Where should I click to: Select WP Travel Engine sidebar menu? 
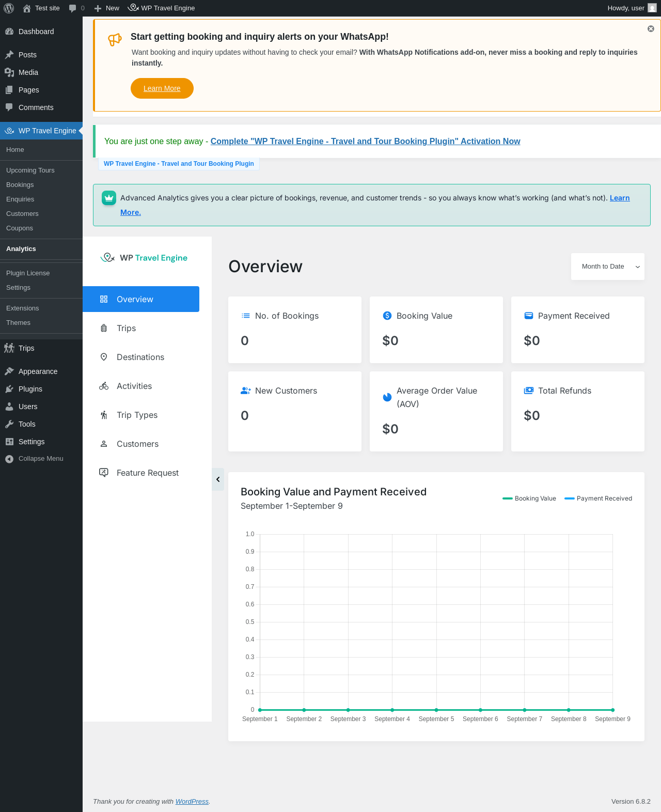(x=41, y=131)
